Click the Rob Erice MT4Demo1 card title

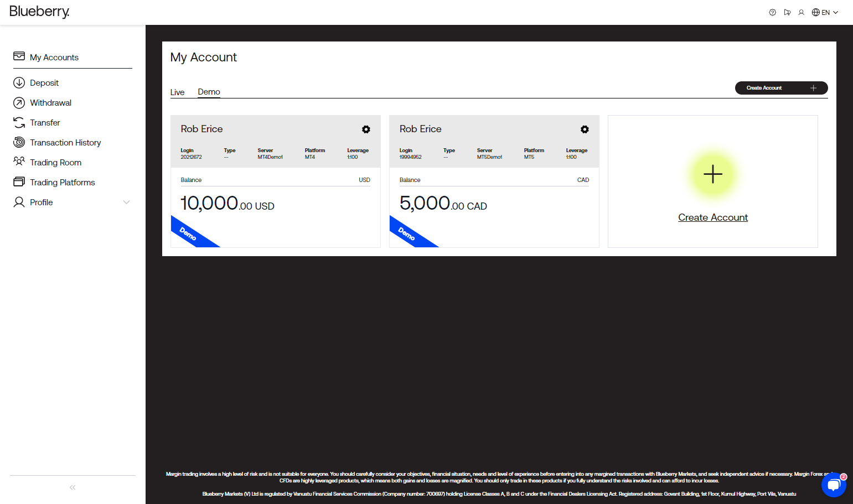[201, 129]
